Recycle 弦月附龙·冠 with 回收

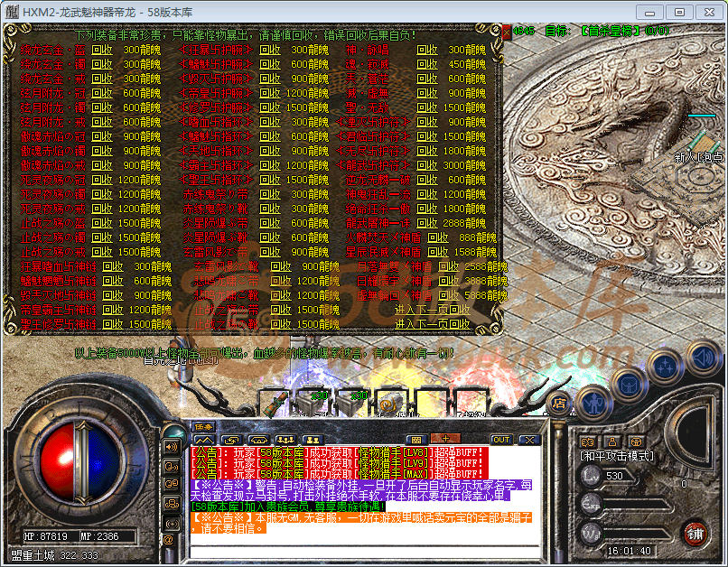pyautogui.click(x=102, y=93)
